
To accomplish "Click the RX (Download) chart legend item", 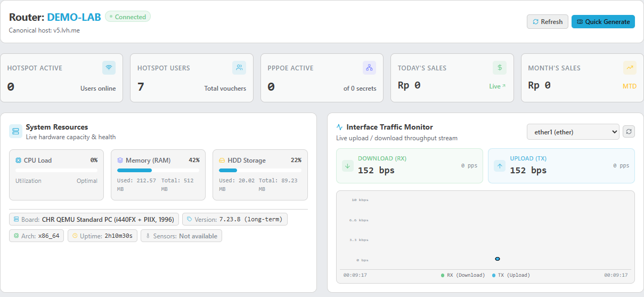I will click(463, 275).
